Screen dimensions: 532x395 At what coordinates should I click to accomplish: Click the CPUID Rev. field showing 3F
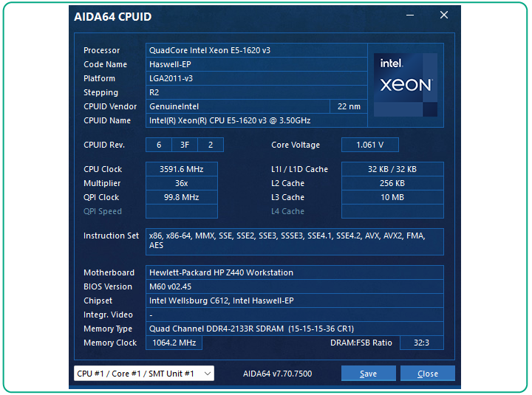click(185, 145)
